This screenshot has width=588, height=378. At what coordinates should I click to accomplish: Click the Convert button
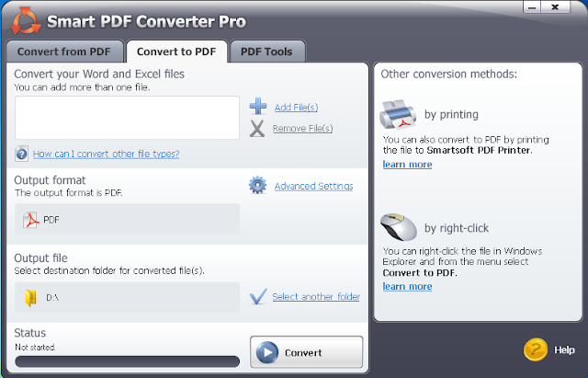[x=306, y=352]
